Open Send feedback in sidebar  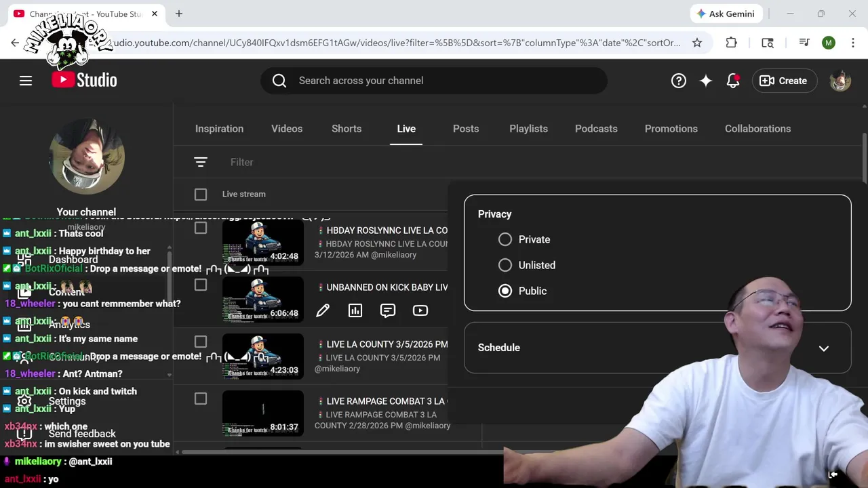[x=82, y=434]
